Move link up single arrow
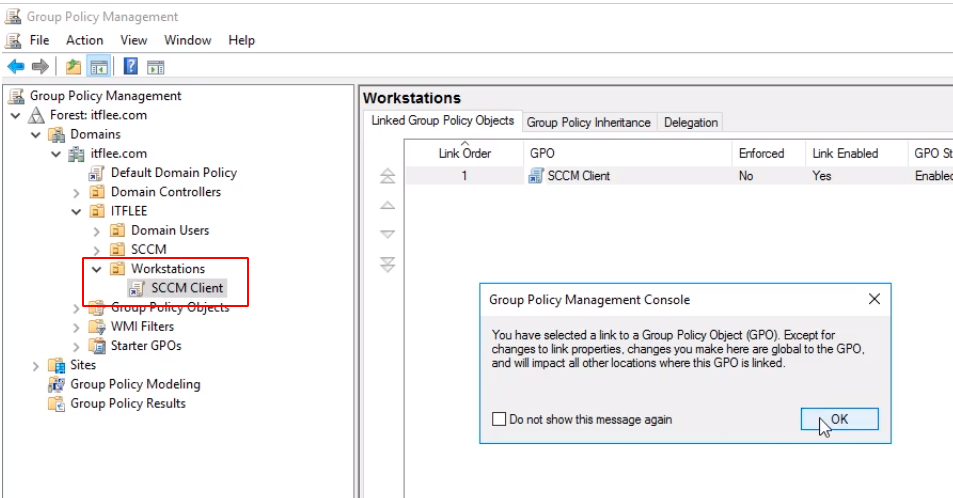Viewport: 953px width, 498px height. (387, 206)
